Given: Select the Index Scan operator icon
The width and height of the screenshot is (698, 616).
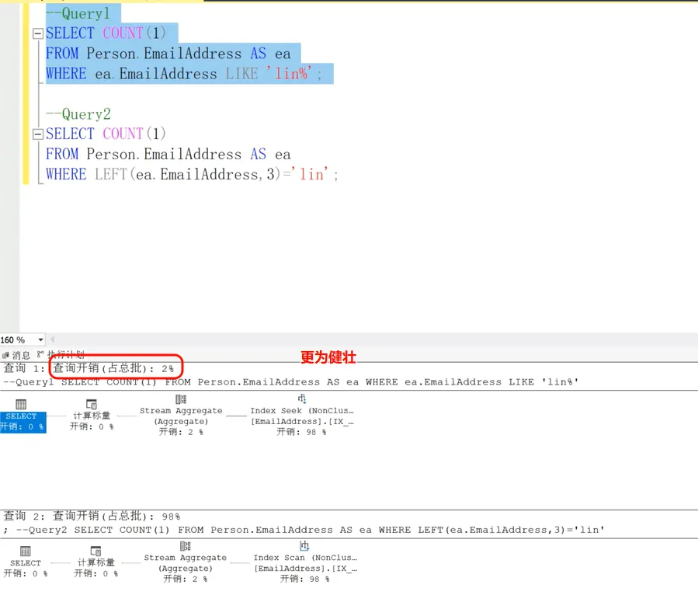Looking at the screenshot, I should pos(305,545).
